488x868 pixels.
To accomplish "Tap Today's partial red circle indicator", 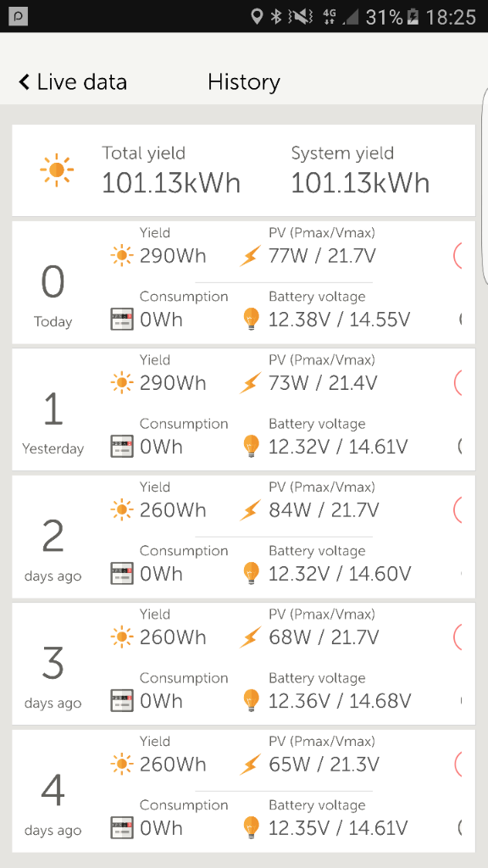I will pyautogui.click(x=457, y=256).
